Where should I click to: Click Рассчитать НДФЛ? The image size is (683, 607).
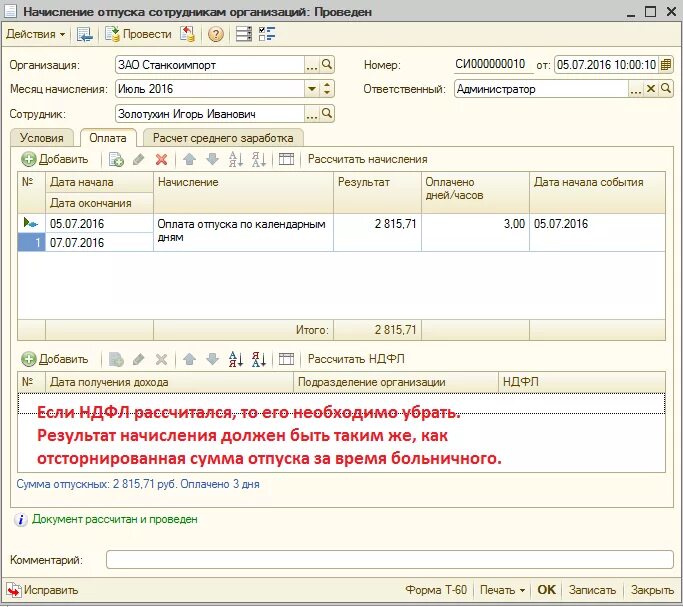coord(356,359)
